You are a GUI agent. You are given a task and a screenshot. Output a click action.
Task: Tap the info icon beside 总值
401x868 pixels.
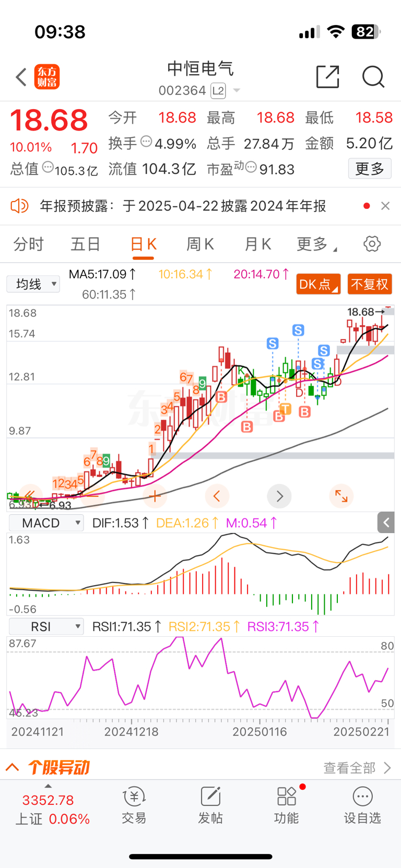(48, 168)
